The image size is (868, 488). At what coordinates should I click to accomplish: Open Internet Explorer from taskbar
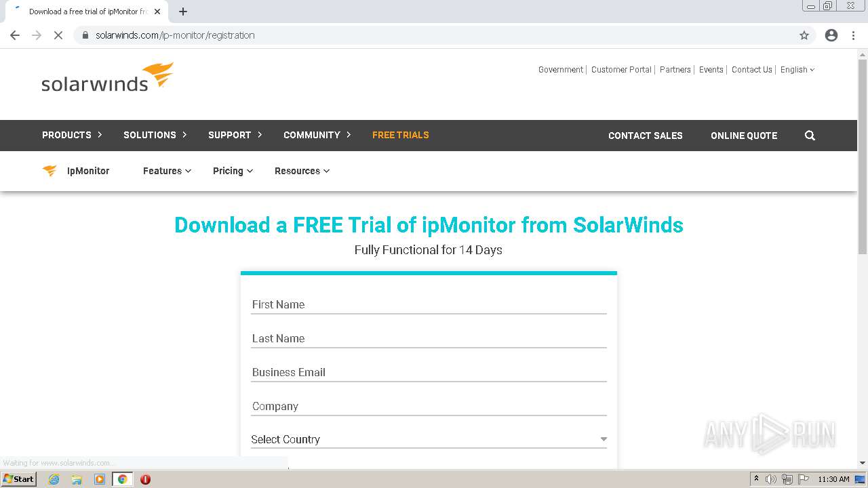(54, 479)
